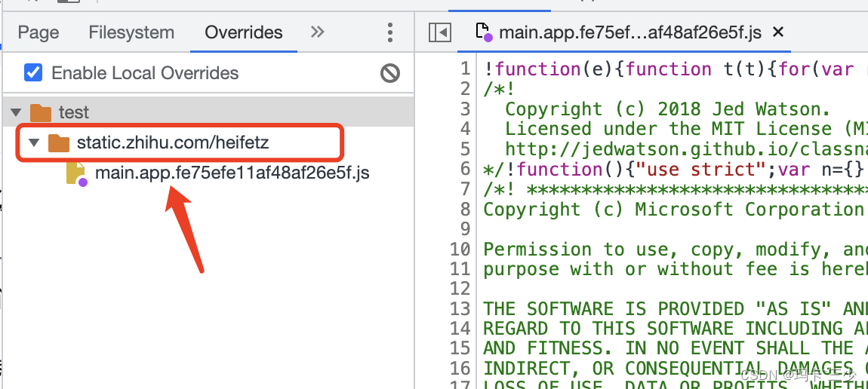This screenshot has width=868, height=389.
Task: Click the "Permission to use, copy, modify" line
Action: pos(675,250)
